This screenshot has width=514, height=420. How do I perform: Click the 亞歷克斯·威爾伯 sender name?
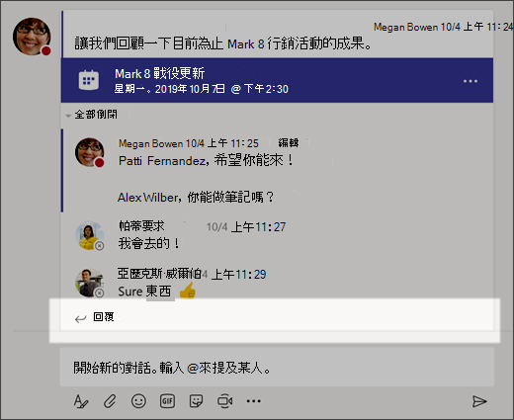[x=159, y=274]
